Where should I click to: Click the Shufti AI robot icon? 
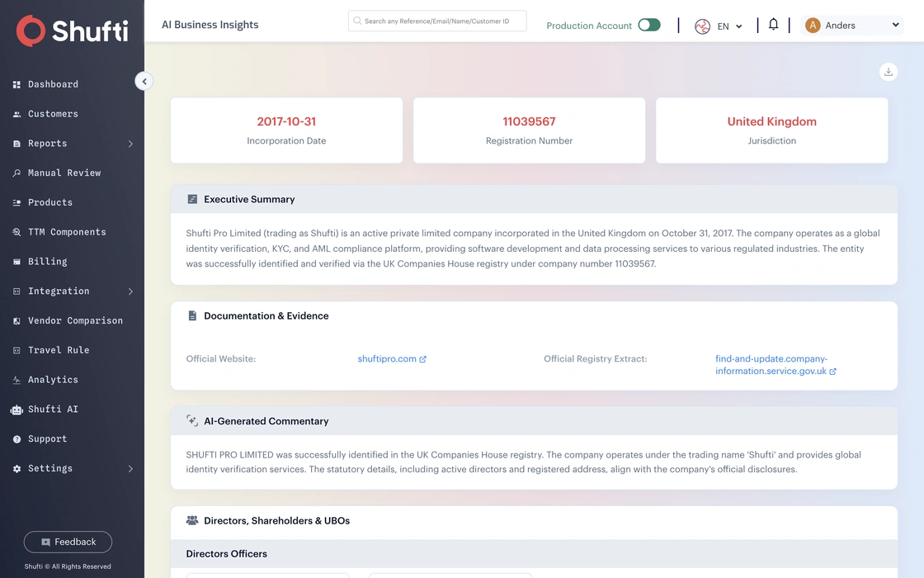click(x=16, y=410)
